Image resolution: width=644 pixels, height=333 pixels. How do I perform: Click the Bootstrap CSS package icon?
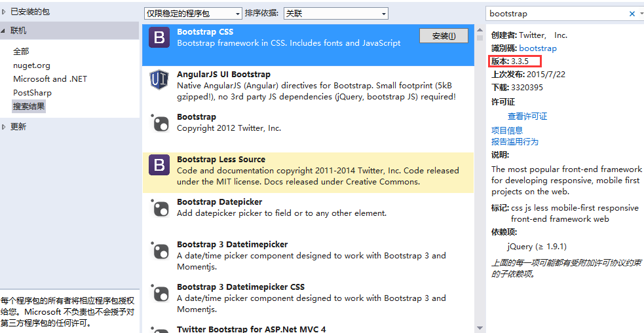coord(159,37)
